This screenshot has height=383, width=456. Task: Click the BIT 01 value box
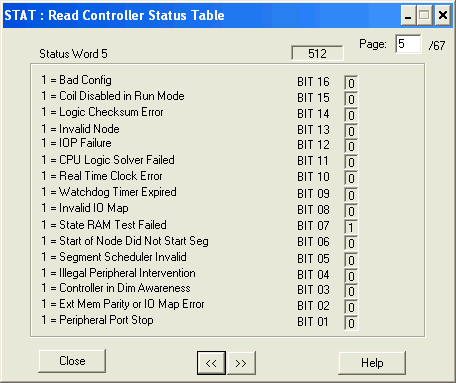point(351,323)
